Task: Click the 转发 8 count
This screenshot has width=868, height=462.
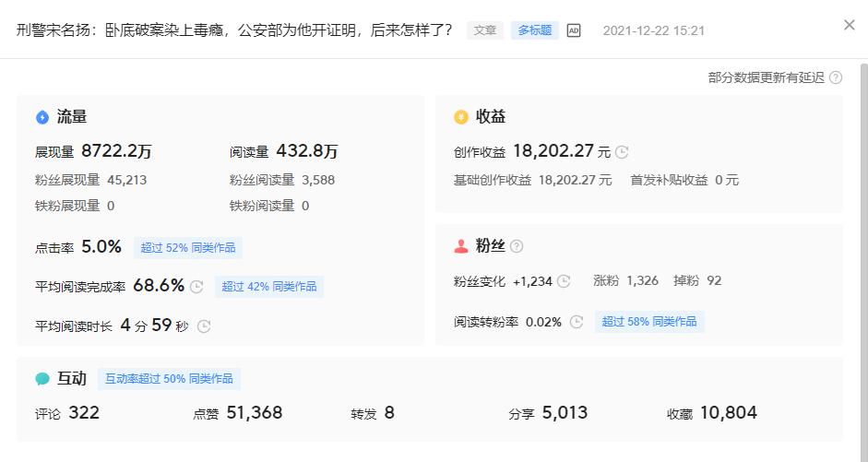Action: (389, 413)
